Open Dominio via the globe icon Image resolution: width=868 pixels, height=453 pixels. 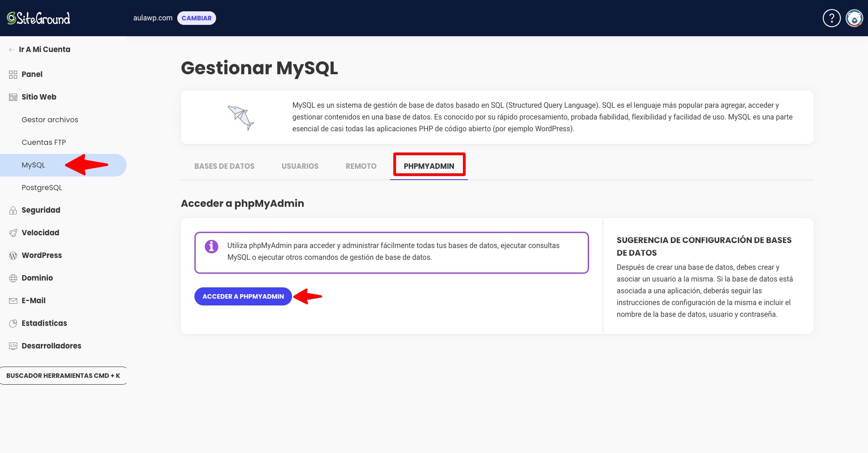(12, 278)
